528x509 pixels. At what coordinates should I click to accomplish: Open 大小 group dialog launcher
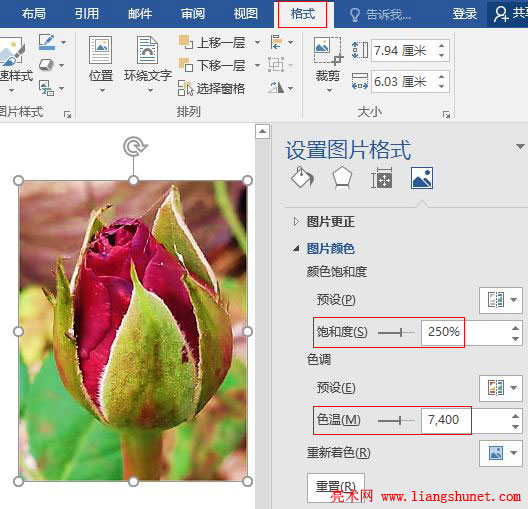pyautogui.click(x=446, y=115)
